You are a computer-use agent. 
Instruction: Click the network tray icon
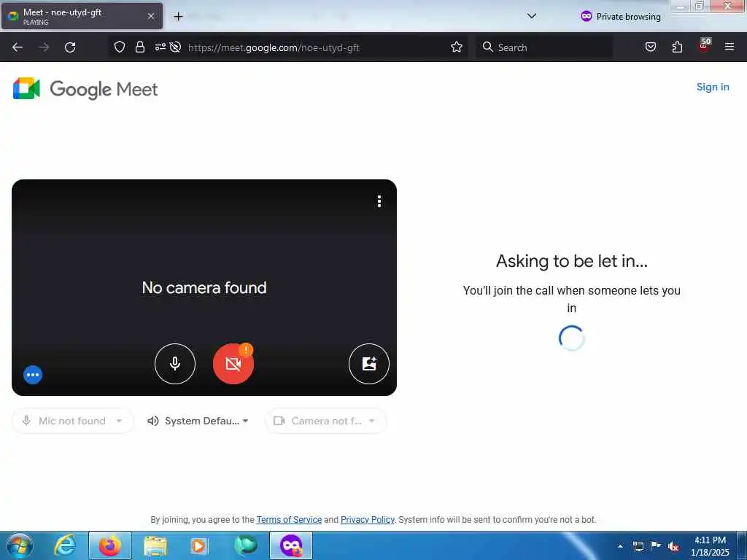[638, 546]
